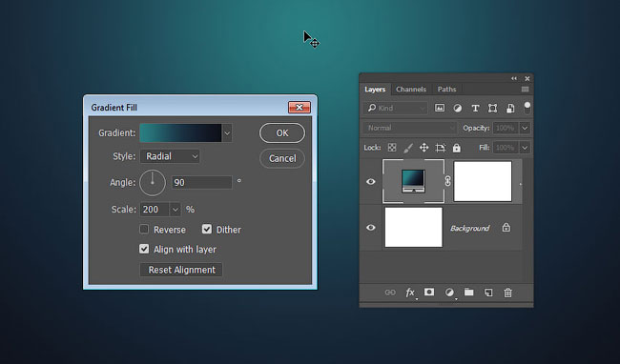Select the gradient fill layer thumbnail

click(x=414, y=181)
